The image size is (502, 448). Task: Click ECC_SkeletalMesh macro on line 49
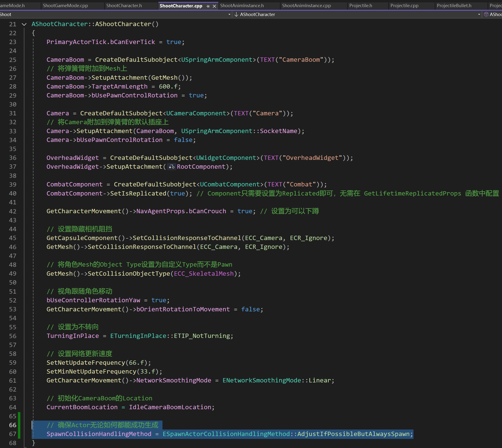click(204, 274)
